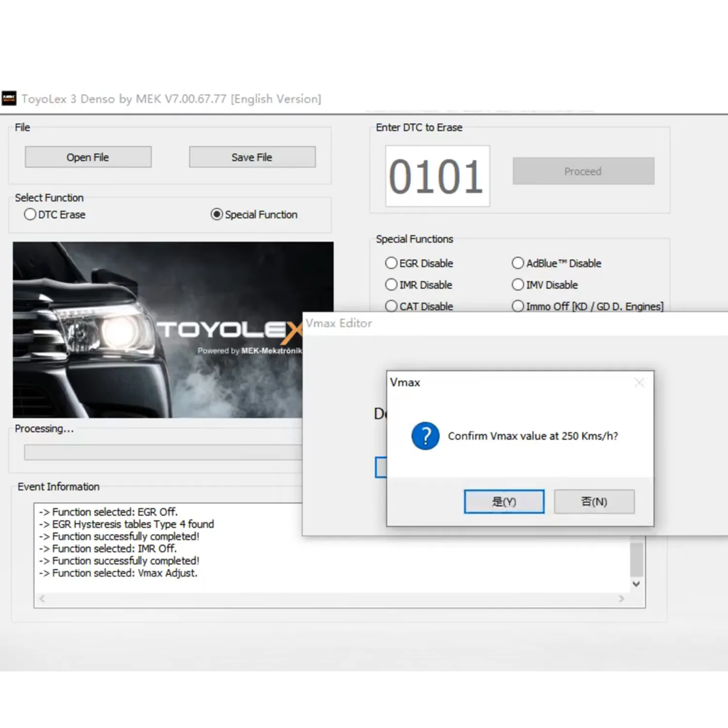Click the DTC code field showing 0101
Viewport: 728px width, 728px height.
coord(437,176)
